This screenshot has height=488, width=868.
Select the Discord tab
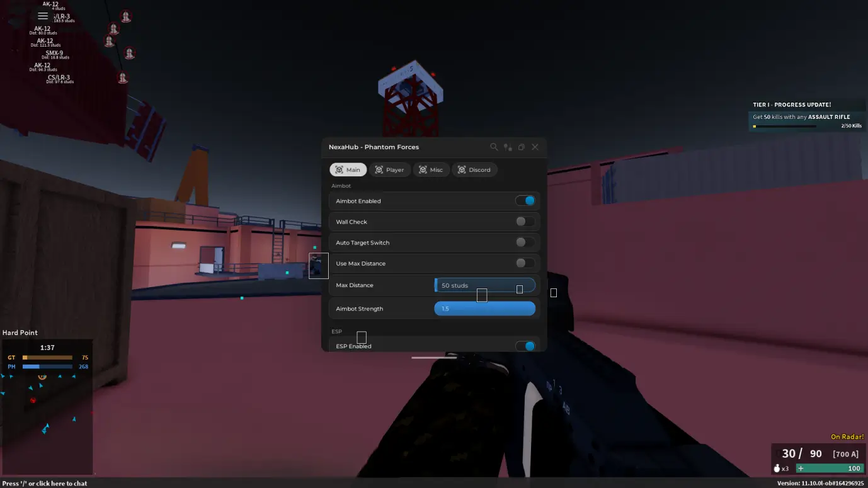click(x=474, y=170)
